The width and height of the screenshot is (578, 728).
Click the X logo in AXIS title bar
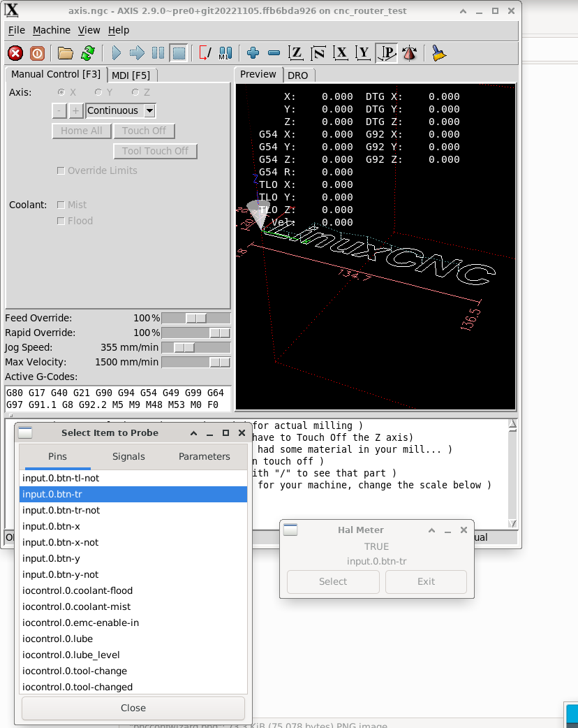coord(12,10)
